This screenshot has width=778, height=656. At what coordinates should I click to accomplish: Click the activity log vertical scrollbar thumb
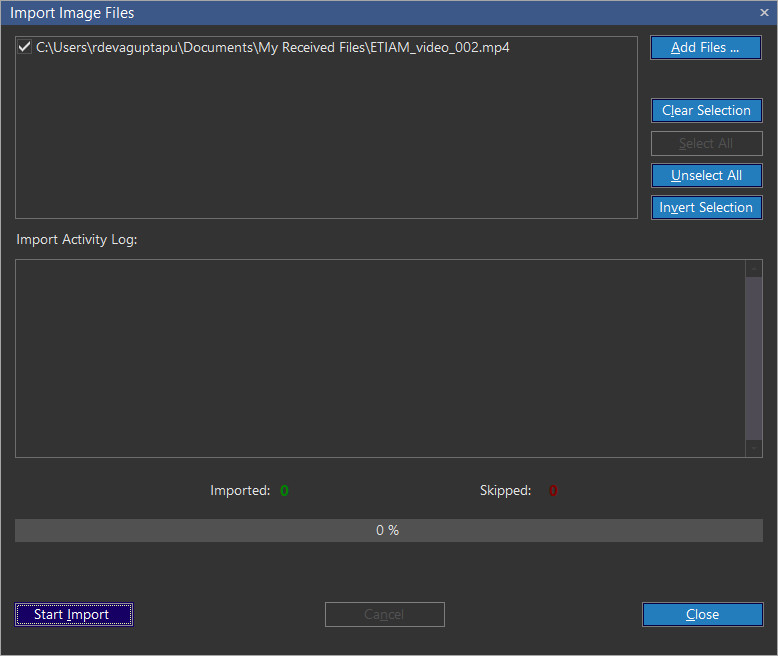tap(754, 358)
